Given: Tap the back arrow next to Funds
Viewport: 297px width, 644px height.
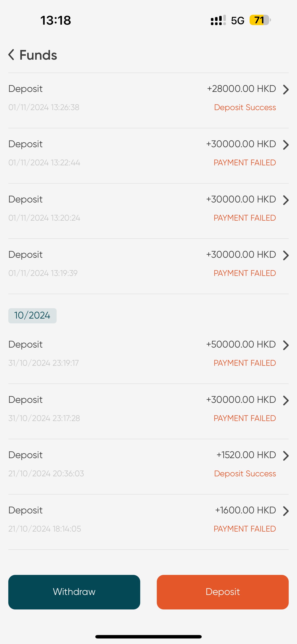Looking at the screenshot, I should pos(11,55).
